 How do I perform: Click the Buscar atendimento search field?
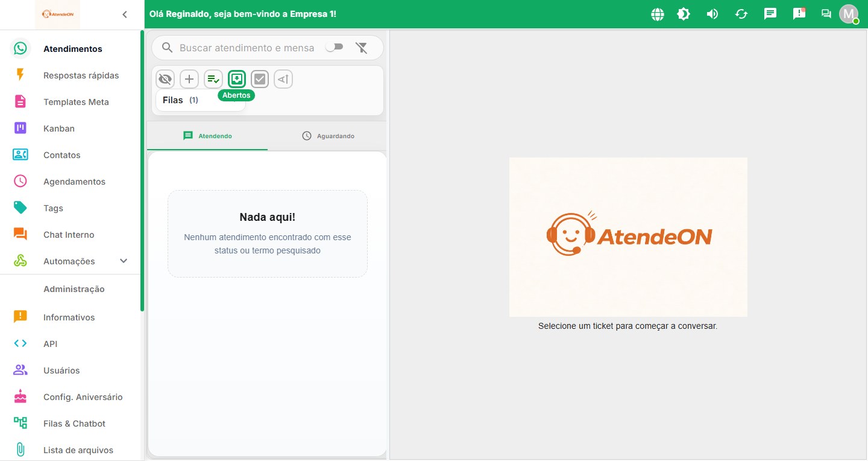[x=247, y=48]
